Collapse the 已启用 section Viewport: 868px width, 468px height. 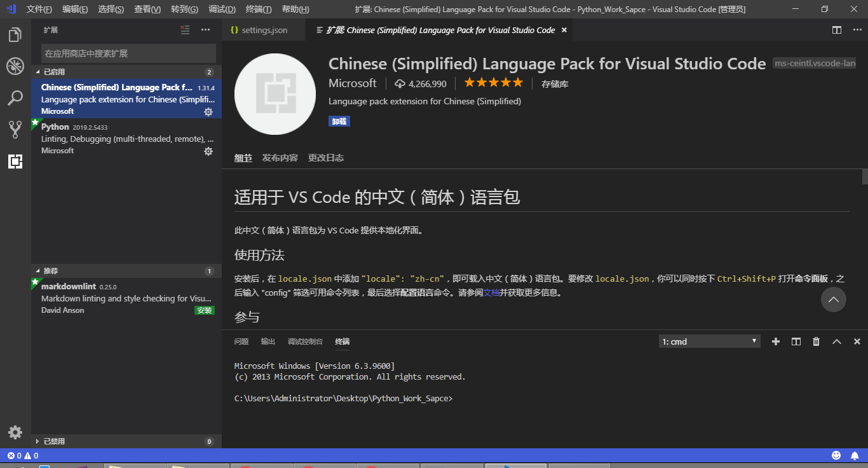pyautogui.click(x=126, y=72)
